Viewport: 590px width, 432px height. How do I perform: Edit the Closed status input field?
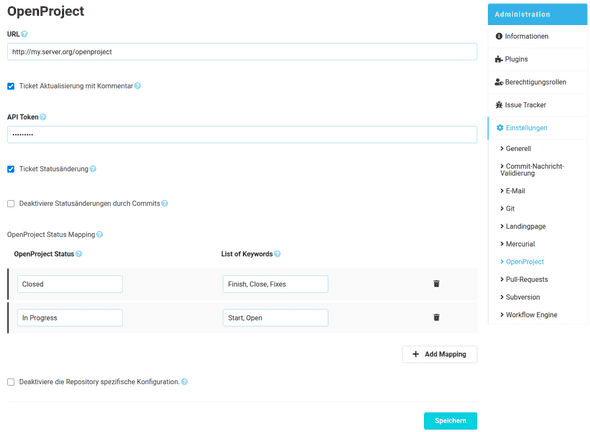(70, 284)
